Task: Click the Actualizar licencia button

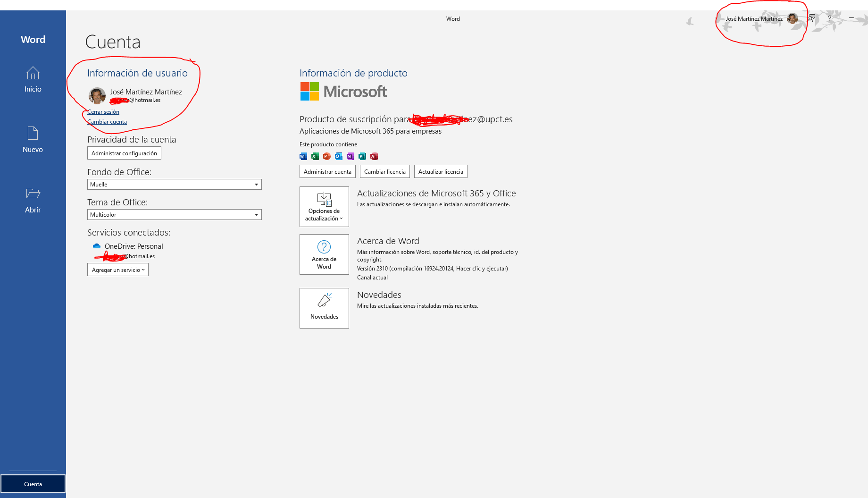Action: coord(441,171)
